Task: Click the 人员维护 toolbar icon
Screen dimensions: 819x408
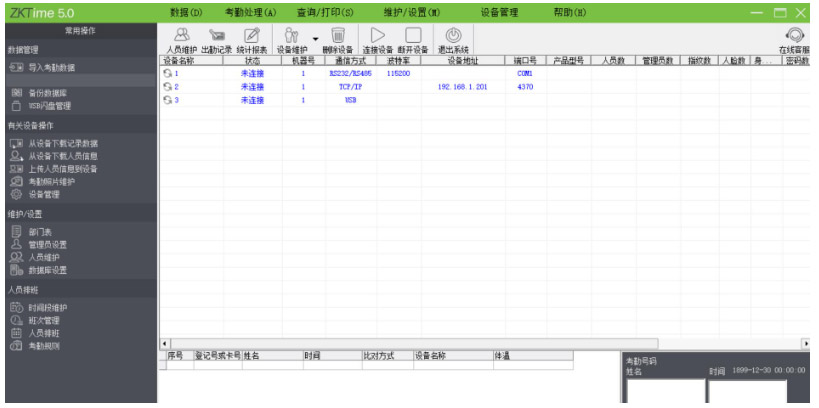Action: point(181,37)
